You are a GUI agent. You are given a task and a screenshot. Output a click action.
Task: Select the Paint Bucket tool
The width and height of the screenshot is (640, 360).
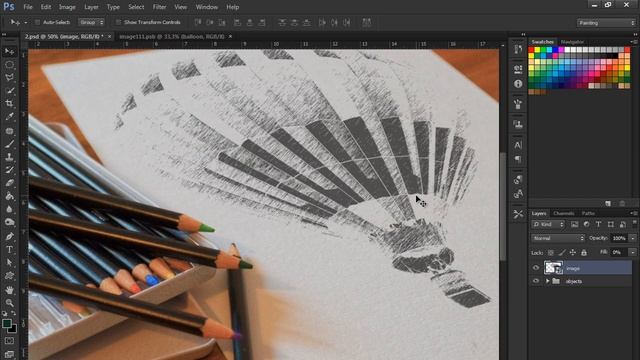coord(9,196)
